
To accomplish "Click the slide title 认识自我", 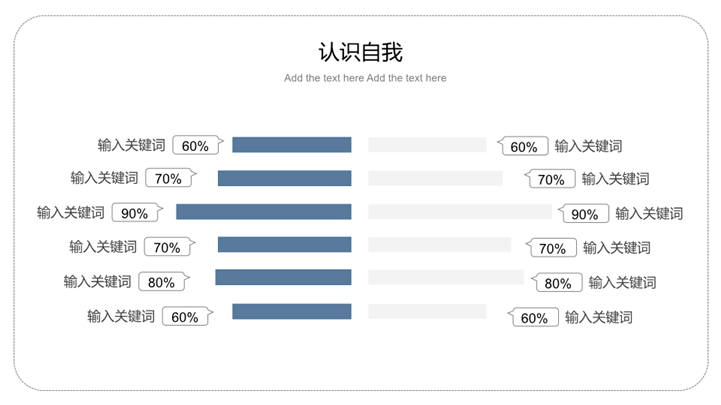I will click(x=360, y=52).
